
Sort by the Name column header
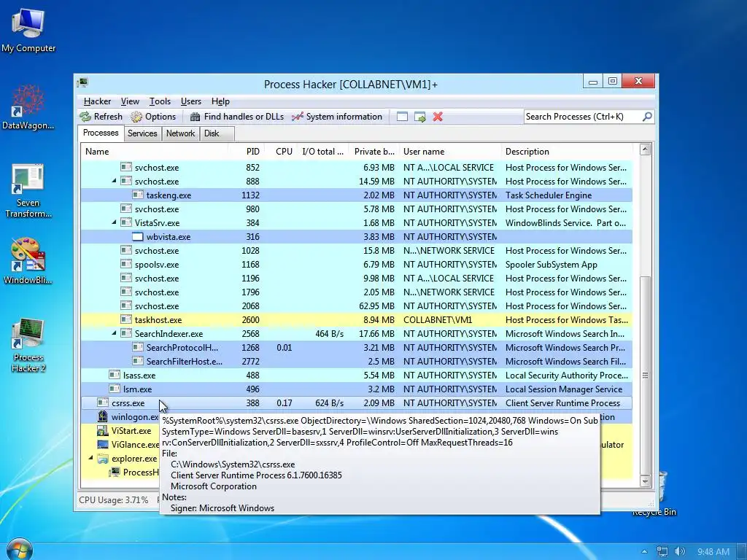coord(155,152)
